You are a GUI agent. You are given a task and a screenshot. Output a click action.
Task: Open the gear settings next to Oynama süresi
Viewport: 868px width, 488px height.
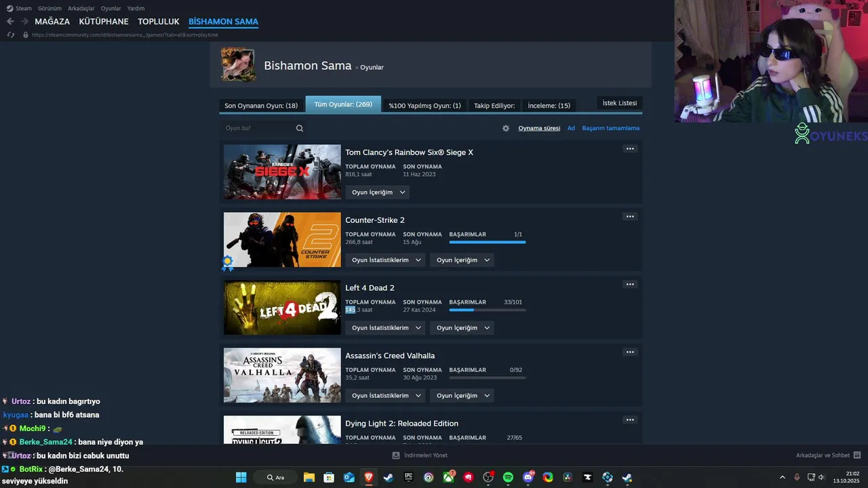506,128
